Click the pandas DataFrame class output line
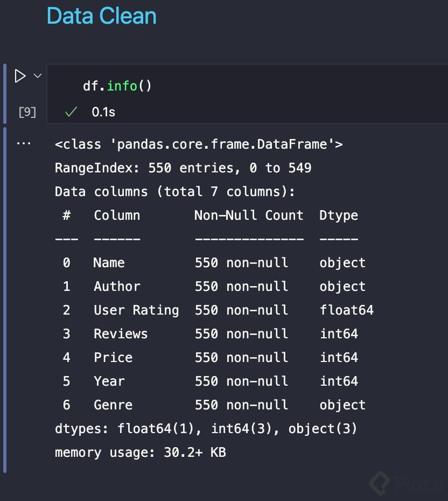The width and height of the screenshot is (448, 501). (199, 144)
